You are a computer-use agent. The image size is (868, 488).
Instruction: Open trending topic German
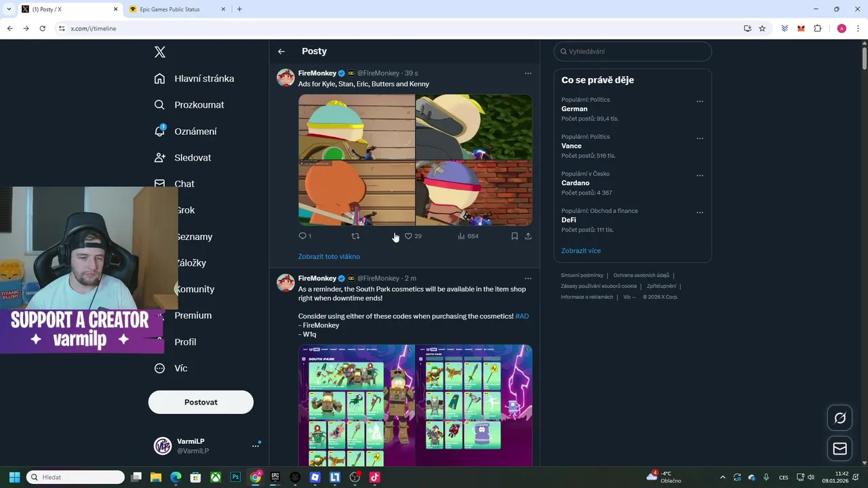tap(574, 109)
